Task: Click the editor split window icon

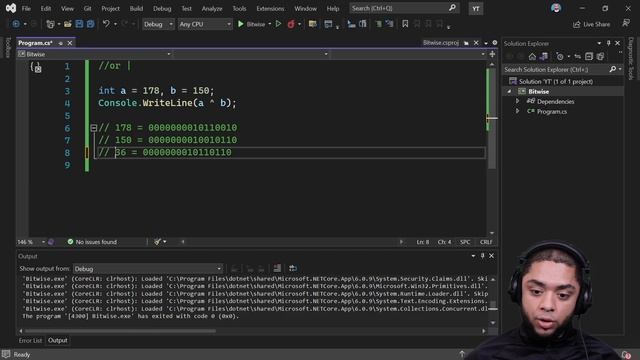Action: (492, 54)
